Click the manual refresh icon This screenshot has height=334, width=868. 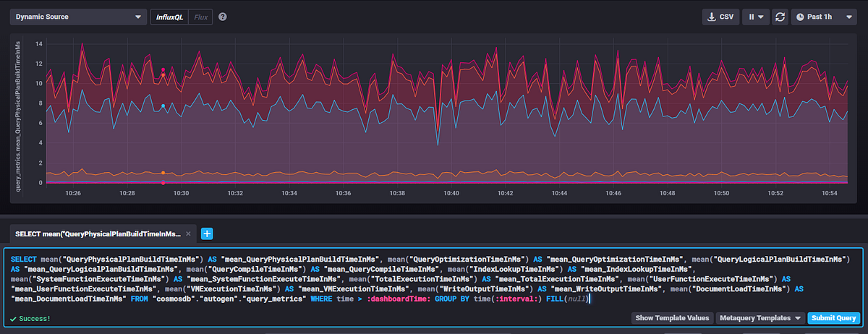tap(780, 17)
